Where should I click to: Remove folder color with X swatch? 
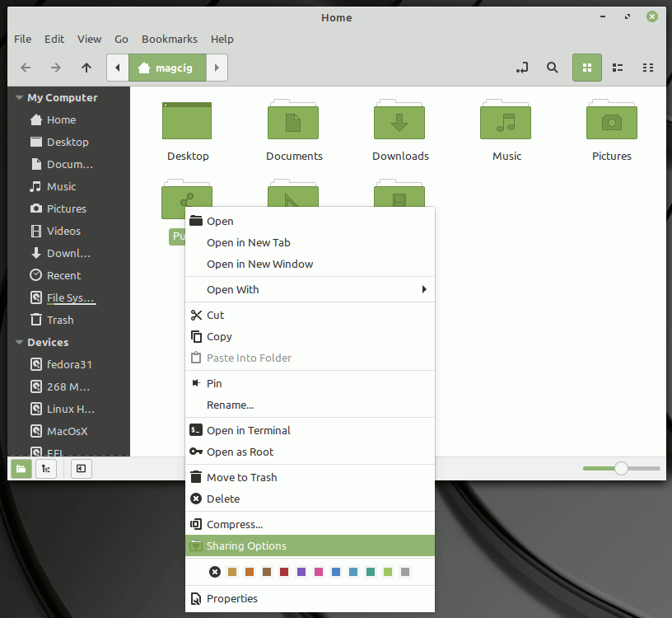coord(215,572)
